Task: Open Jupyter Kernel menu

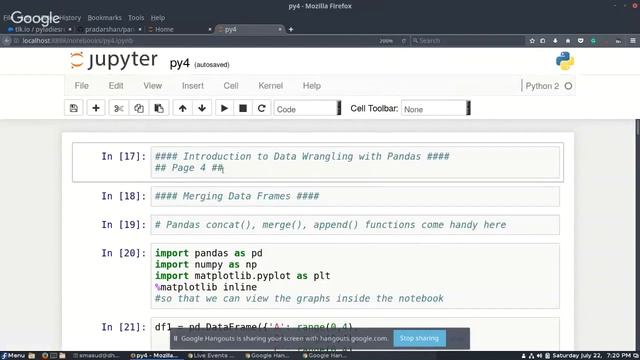Action: (271, 86)
